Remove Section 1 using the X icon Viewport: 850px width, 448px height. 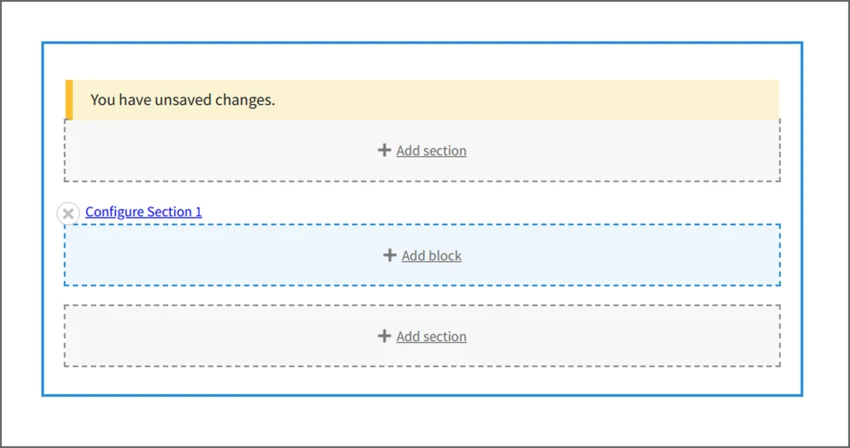[x=68, y=213]
